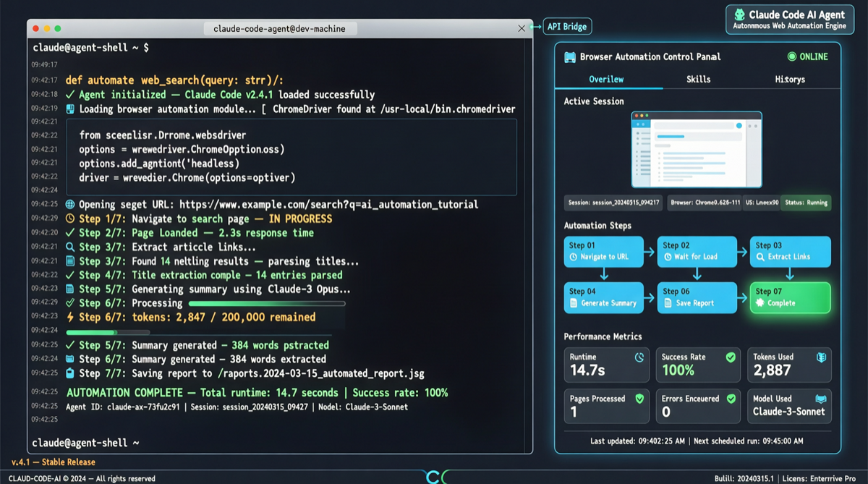Click the Step 6/7 Processing progress bar

pyautogui.click(x=267, y=304)
